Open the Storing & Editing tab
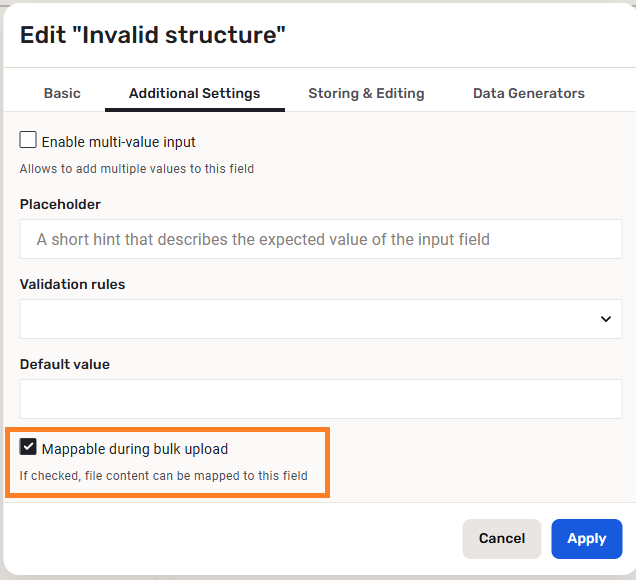This screenshot has height=580, width=636. click(x=366, y=93)
